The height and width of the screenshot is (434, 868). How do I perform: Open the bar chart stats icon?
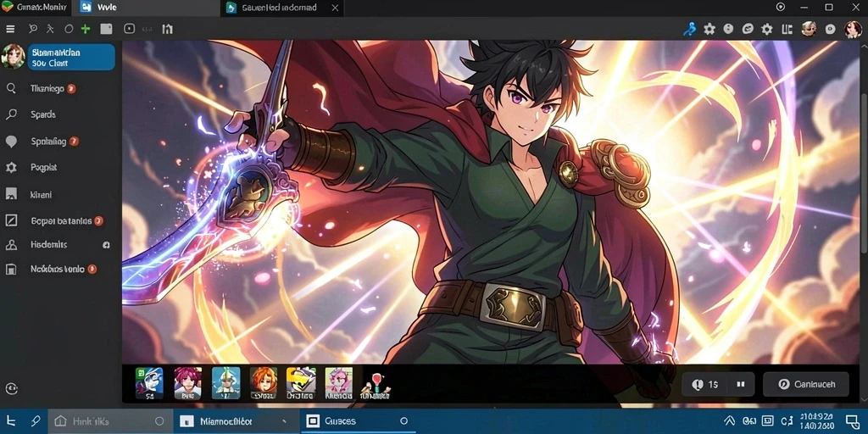tap(167, 29)
